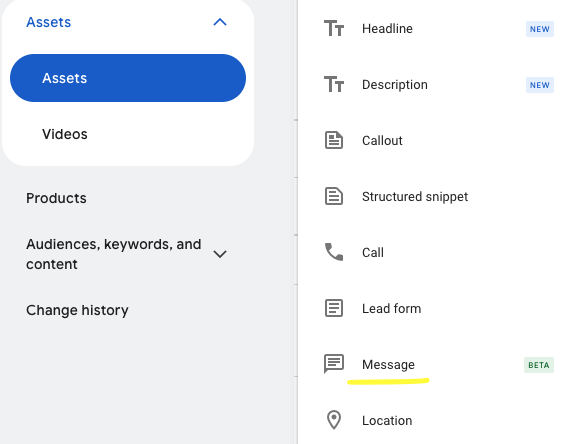Select the highlighted Assets nav item

[x=128, y=78]
